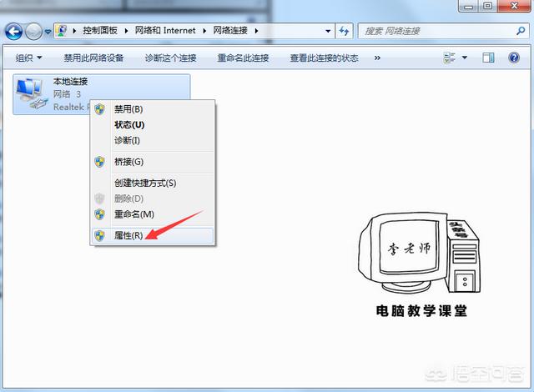Choose 创建快捷方式(S) in context menu
Screen dimensions: 534x392
pos(153,183)
